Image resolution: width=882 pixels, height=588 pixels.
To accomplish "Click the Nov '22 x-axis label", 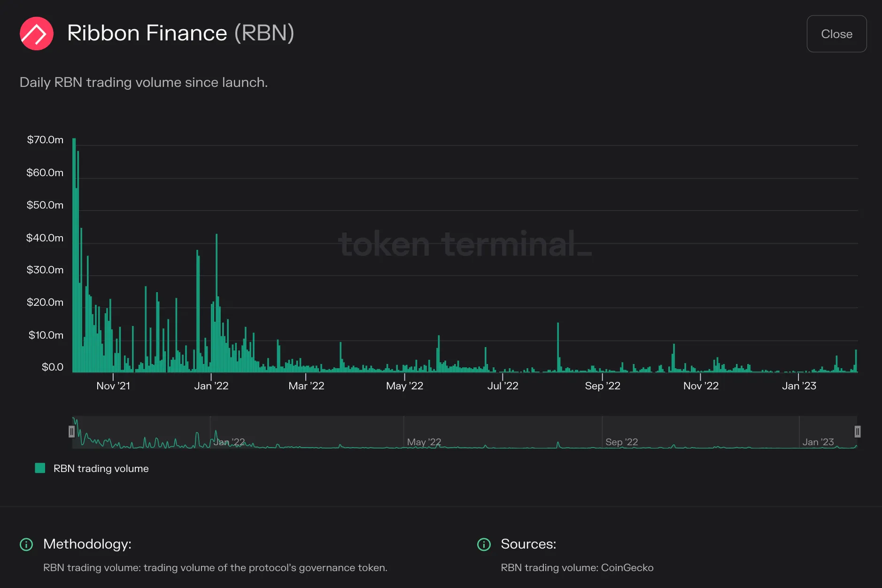I will click(701, 386).
